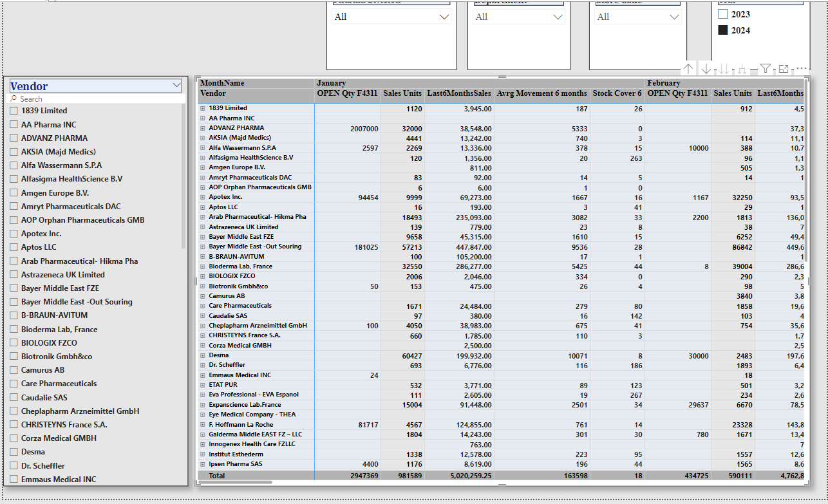Image resolution: width=828 pixels, height=504 pixels.
Task: Expand all down one level fork icon
Action: click(x=742, y=69)
